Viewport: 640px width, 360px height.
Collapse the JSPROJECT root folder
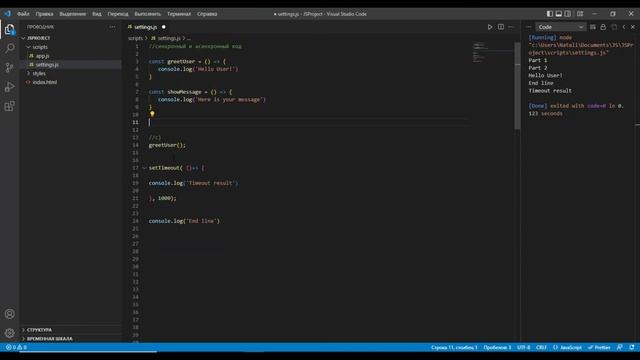tap(23, 38)
